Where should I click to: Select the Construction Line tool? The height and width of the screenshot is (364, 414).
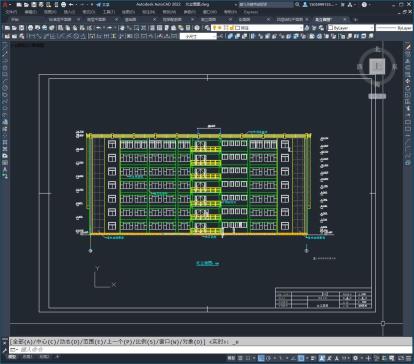pyautogui.click(x=5, y=54)
